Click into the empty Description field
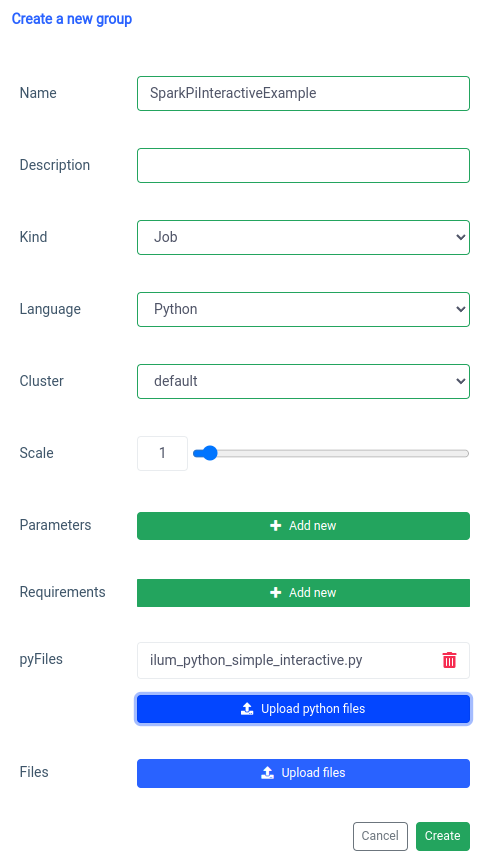The width and height of the screenshot is (490, 863). coord(303,165)
